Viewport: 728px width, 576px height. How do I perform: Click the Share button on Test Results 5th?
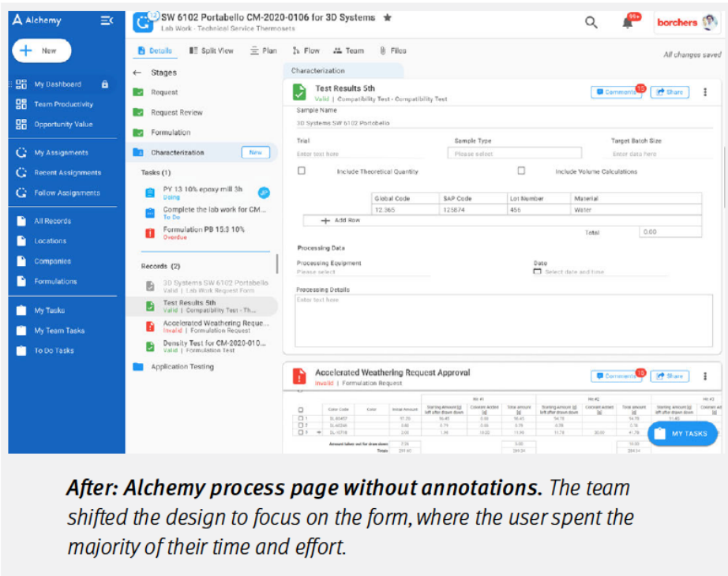[669, 92]
